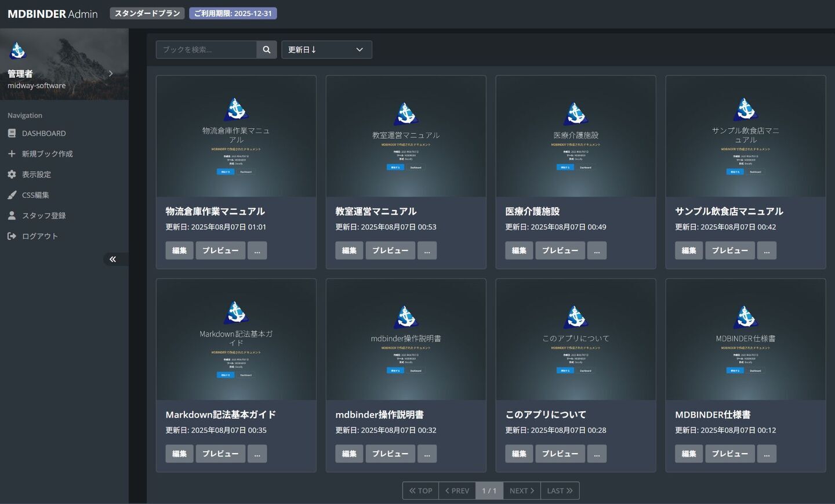Click the plus icon for 新規ブック作成

12,154
